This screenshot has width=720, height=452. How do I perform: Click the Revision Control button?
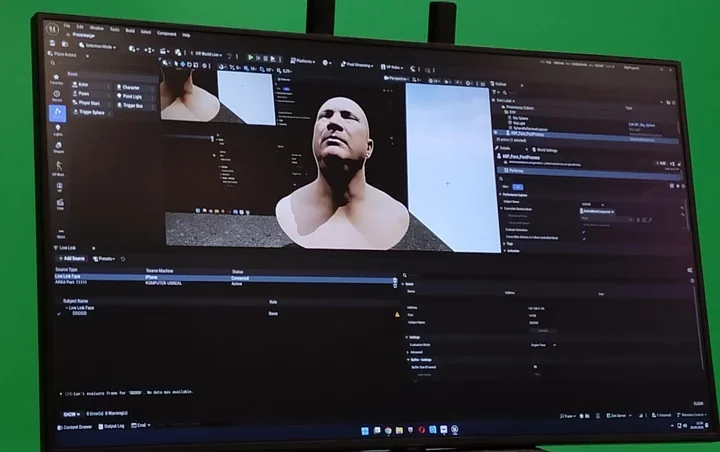coord(690,415)
